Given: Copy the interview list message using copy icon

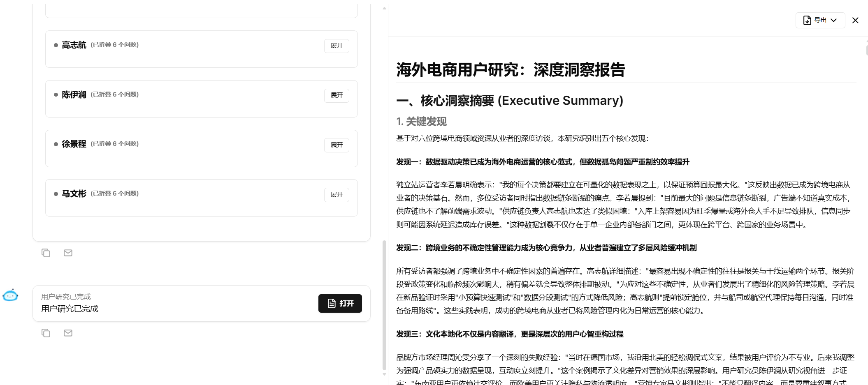Looking at the screenshot, I should pyautogui.click(x=46, y=253).
